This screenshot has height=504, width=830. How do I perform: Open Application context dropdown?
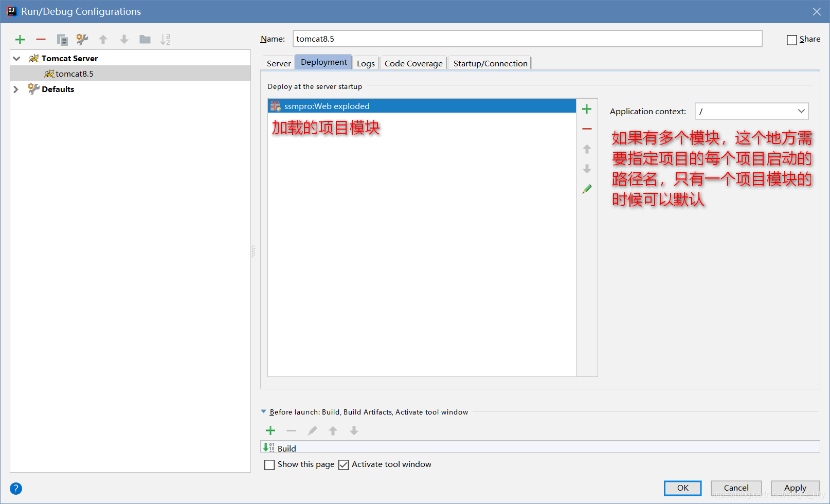pos(801,111)
